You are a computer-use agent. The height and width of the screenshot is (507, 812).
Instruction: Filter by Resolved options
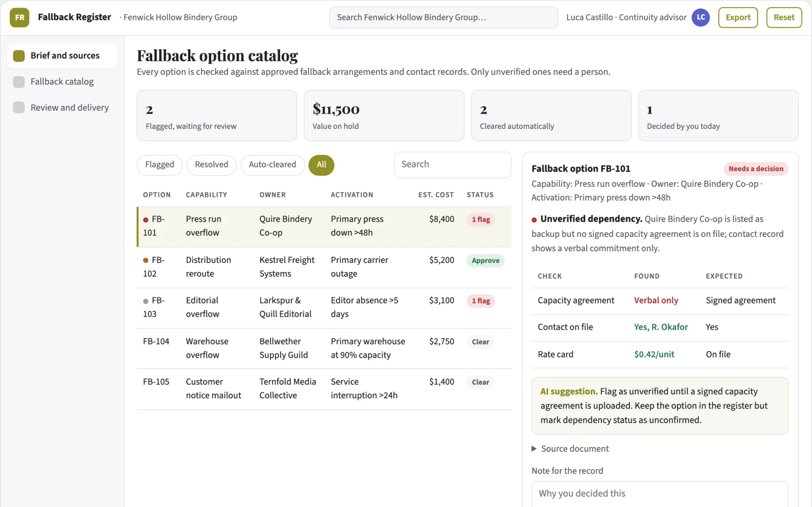[212, 165]
